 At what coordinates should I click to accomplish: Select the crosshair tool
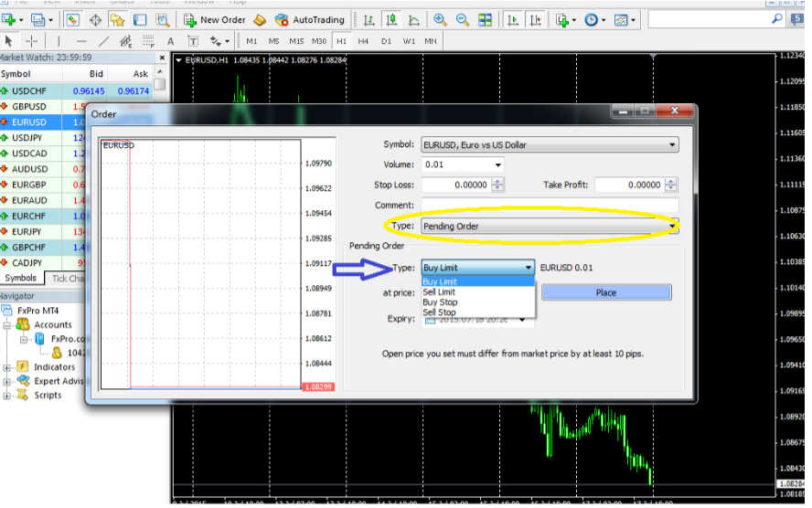pos(32,41)
